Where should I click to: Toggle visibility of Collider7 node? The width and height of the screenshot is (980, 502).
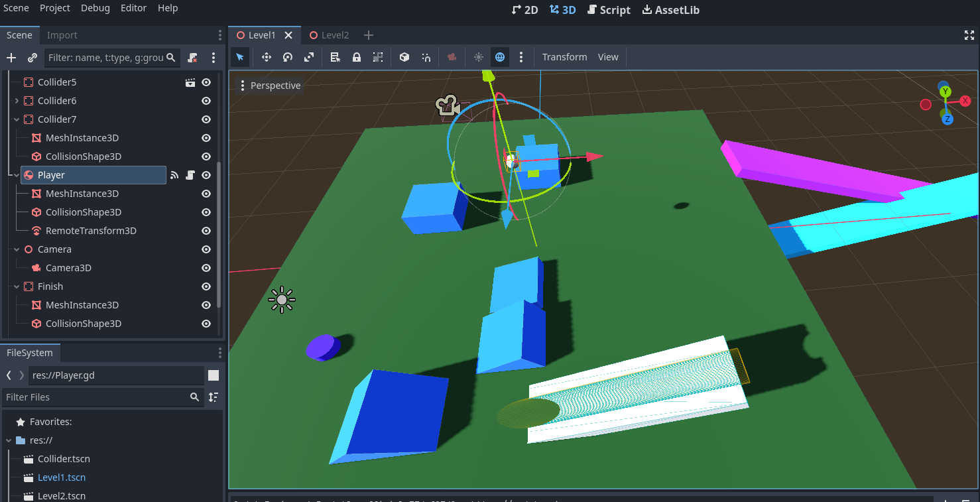click(206, 119)
